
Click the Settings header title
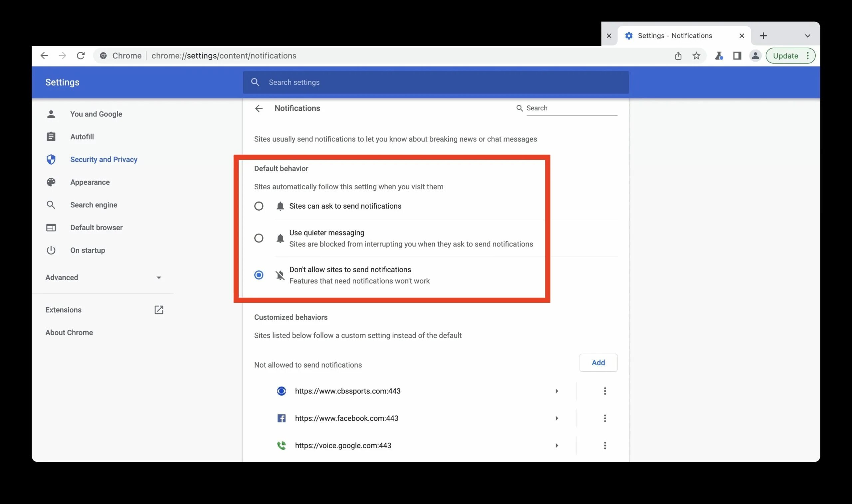[62, 82]
